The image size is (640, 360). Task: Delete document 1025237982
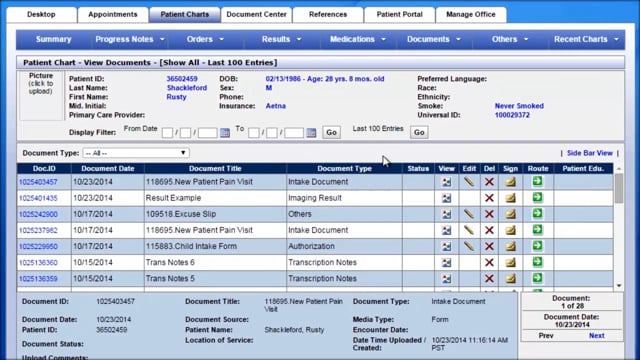click(489, 230)
